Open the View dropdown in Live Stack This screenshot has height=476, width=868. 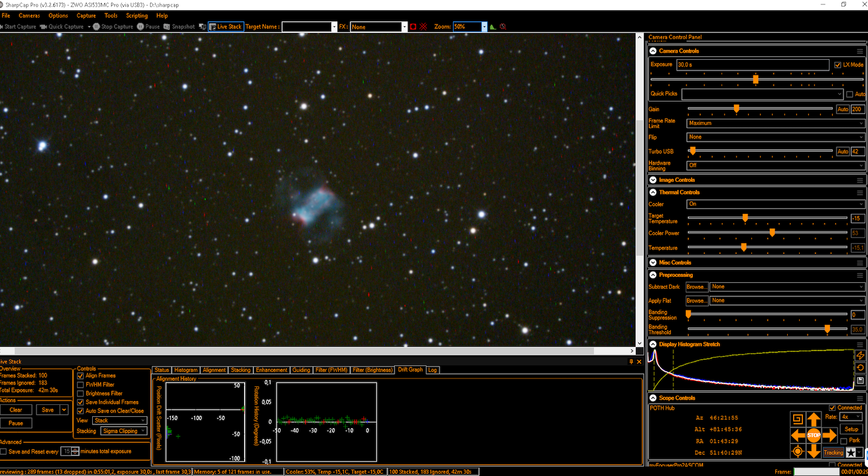click(x=119, y=421)
